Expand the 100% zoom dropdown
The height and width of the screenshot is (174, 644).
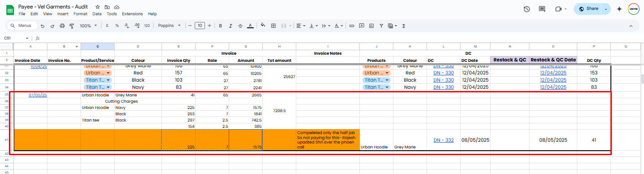(88, 26)
